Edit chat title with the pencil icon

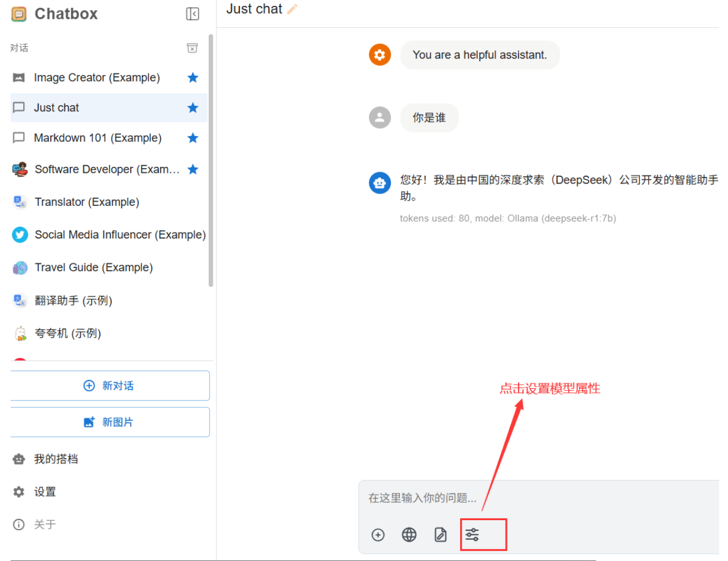[292, 9]
